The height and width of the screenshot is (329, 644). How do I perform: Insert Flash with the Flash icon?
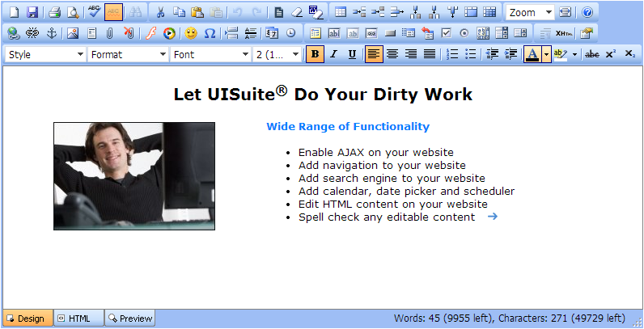click(x=150, y=33)
